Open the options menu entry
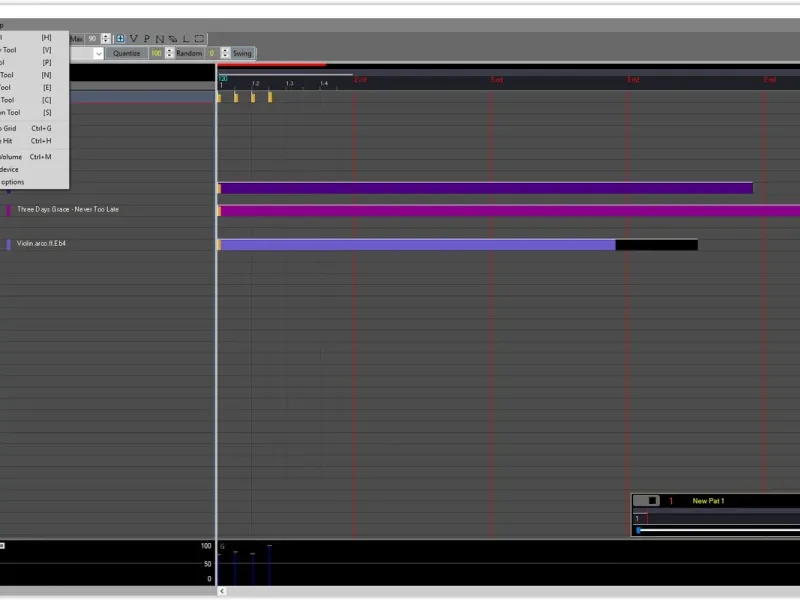 [34, 182]
